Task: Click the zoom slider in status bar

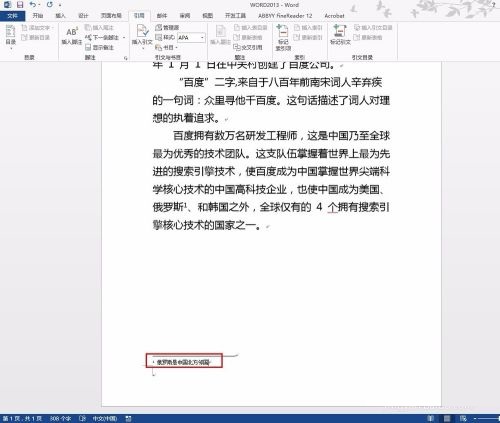Action: [x=490, y=418]
